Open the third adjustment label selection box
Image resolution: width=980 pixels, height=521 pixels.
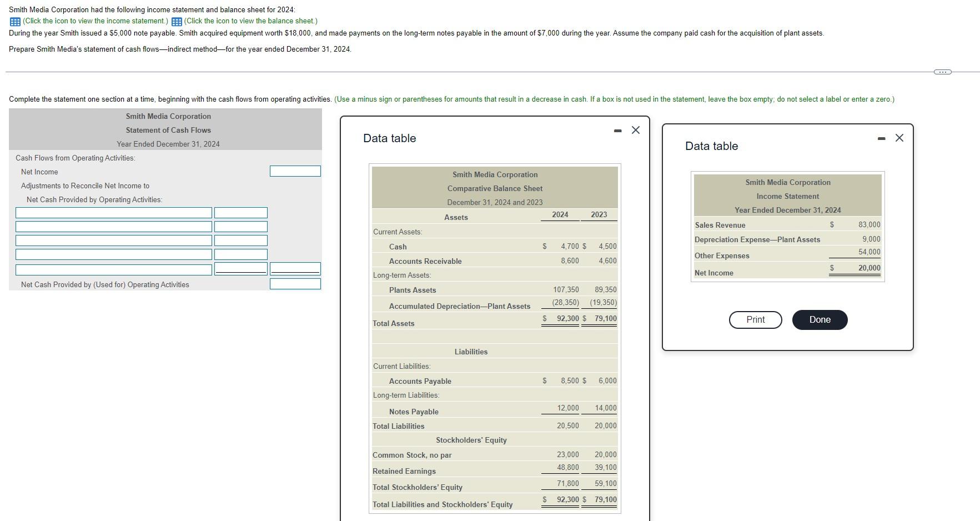point(113,240)
